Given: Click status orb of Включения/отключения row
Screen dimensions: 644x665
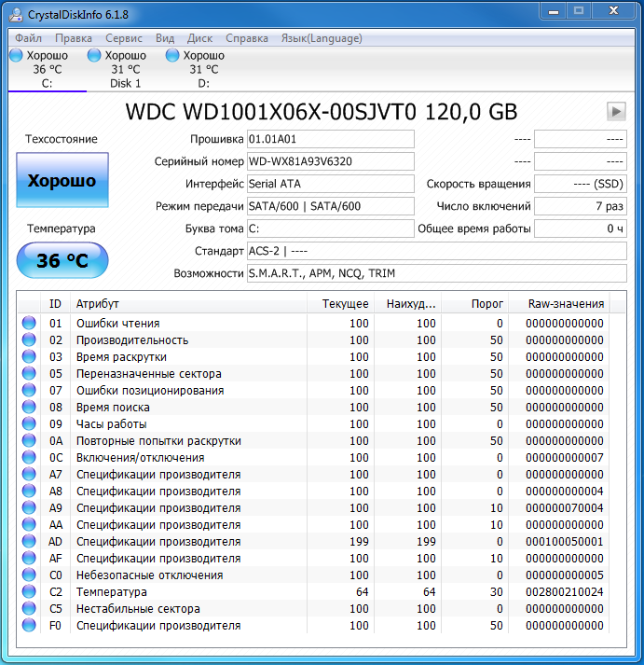Looking at the screenshot, I should (x=29, y=457).
